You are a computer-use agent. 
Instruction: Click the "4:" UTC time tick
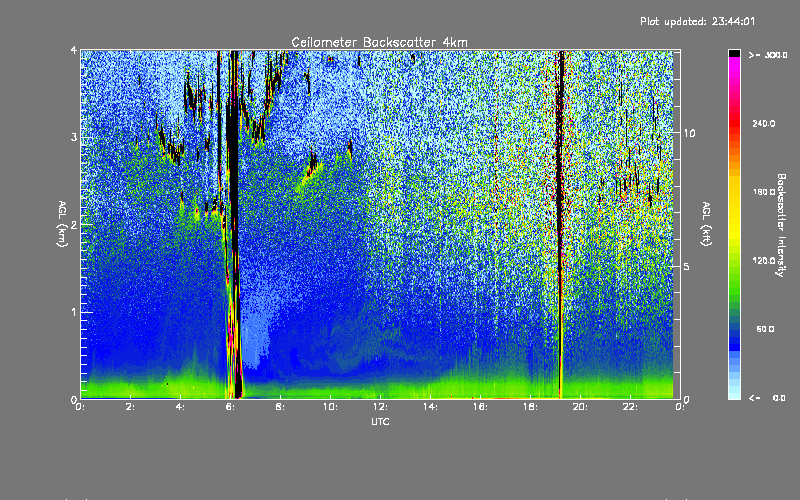[x=181, y=407]
